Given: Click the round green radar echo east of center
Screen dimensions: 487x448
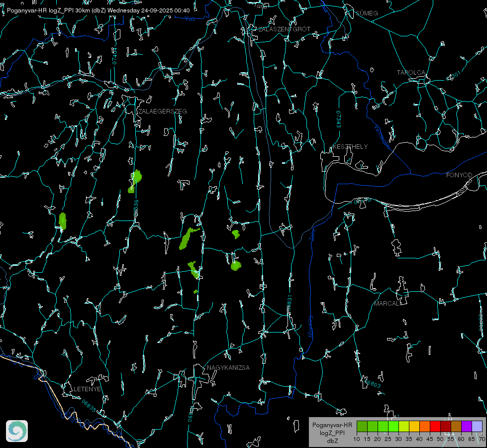Looking at the screenshot, I should [x=235, y=266].
